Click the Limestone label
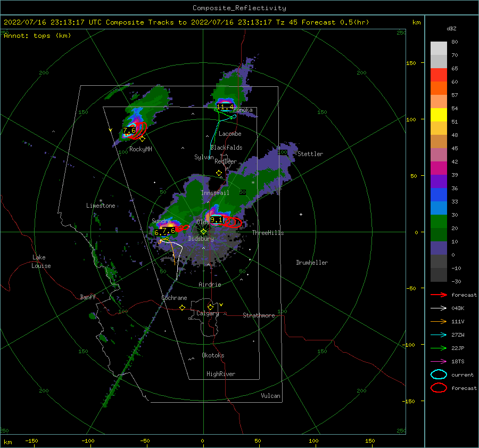The image size is (479, 448). (101, 206)
